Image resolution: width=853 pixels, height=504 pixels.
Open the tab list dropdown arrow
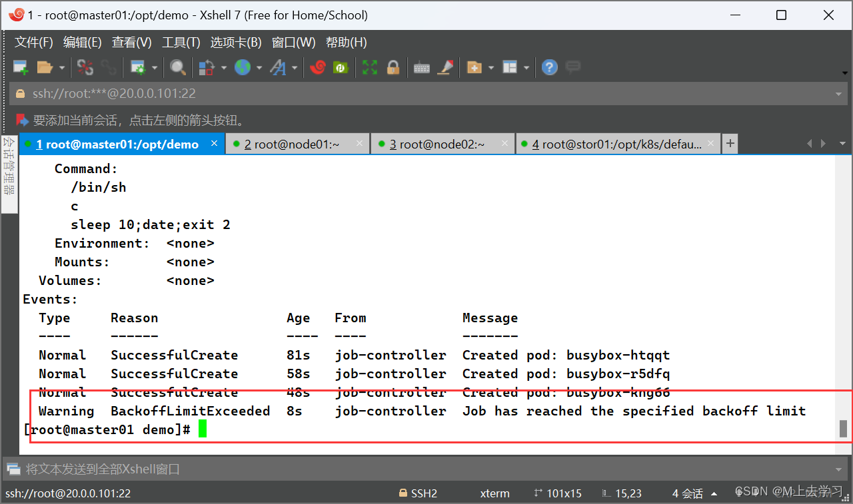point(843,144)
